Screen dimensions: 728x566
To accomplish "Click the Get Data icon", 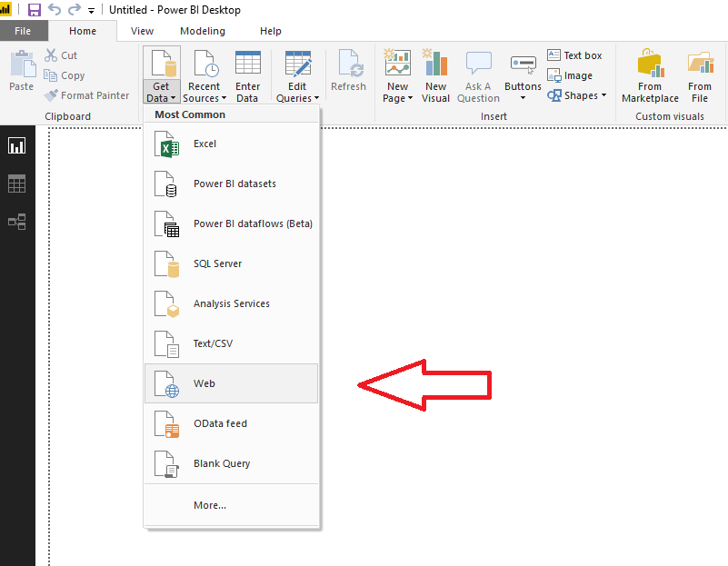I will pyautogui.click(x=162, y=64).
